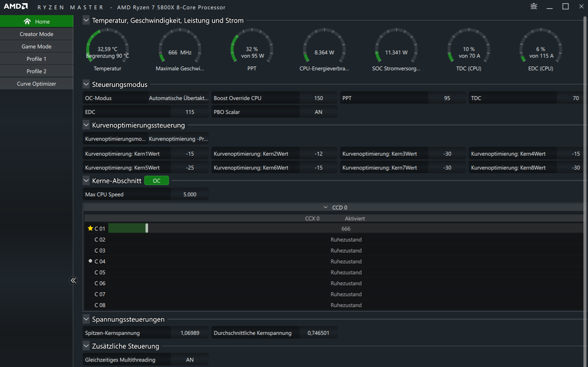Switch to Game Mode

(37, 46)
